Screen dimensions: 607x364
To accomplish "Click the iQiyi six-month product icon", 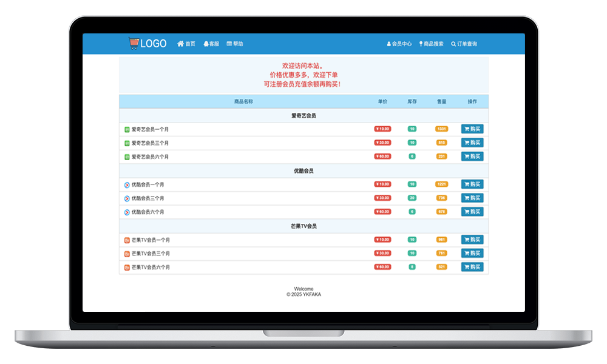I will tap(127, 157).
